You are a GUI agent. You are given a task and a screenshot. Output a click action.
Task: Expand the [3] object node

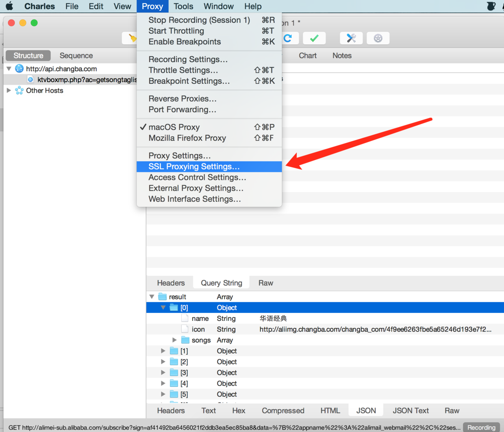point(163,372)
